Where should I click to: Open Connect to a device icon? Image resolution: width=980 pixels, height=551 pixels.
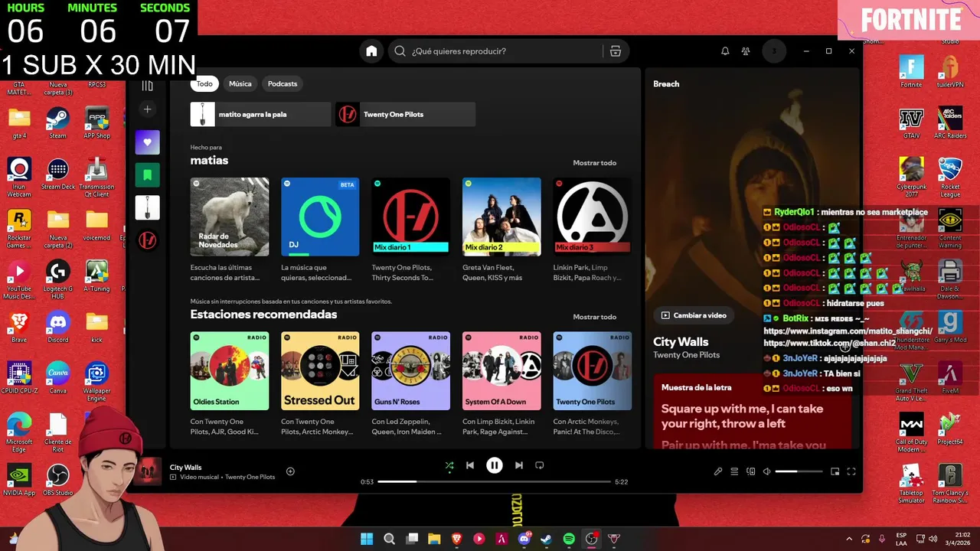[x=751, y=471]
